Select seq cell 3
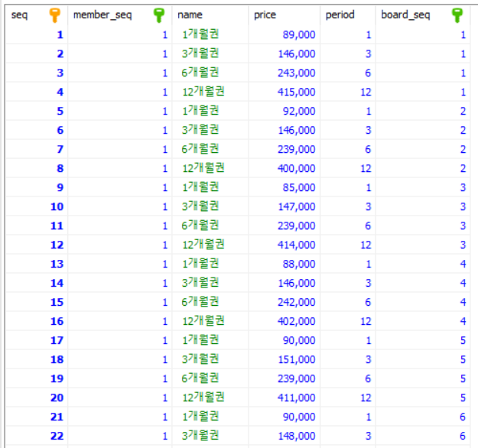Image resolution: width=478 pixels, height=448 pixels. pos(37,73)
